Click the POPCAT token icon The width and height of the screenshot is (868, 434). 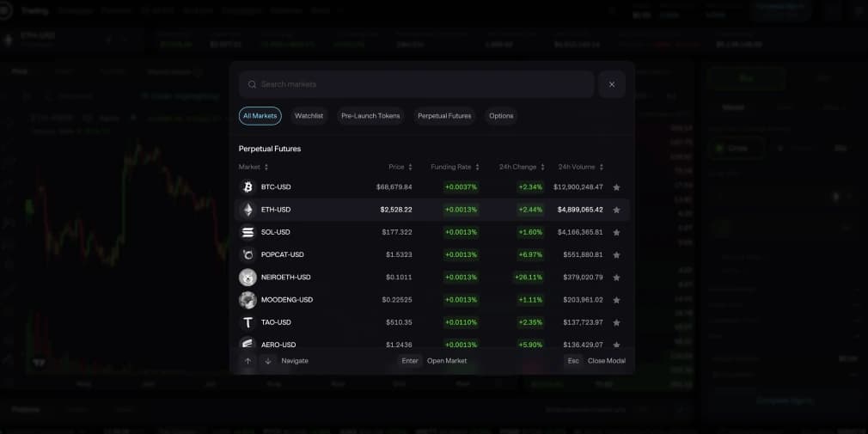248,254
